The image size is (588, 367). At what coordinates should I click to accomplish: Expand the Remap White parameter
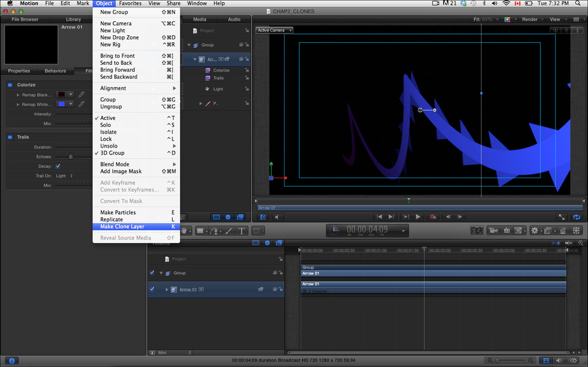click(x=18, y=104)
